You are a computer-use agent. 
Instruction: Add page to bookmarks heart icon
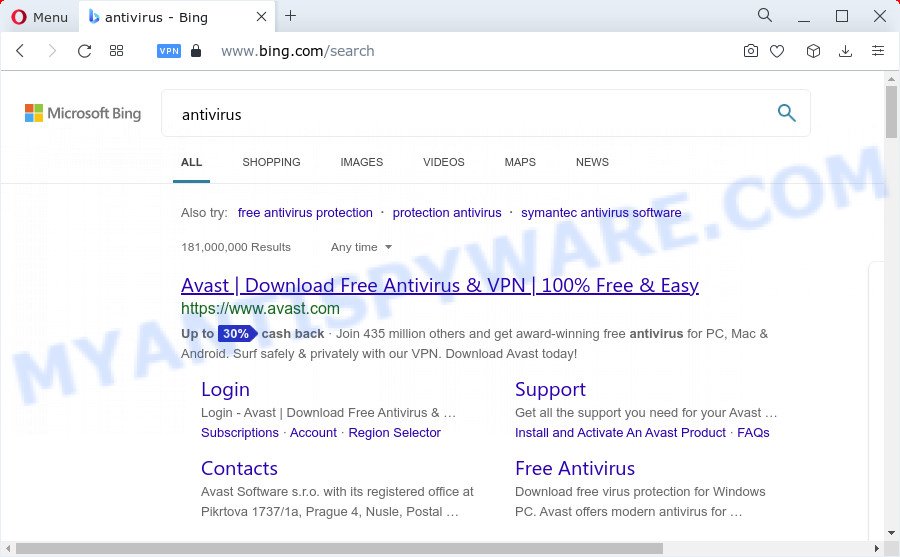pos(777,51)
